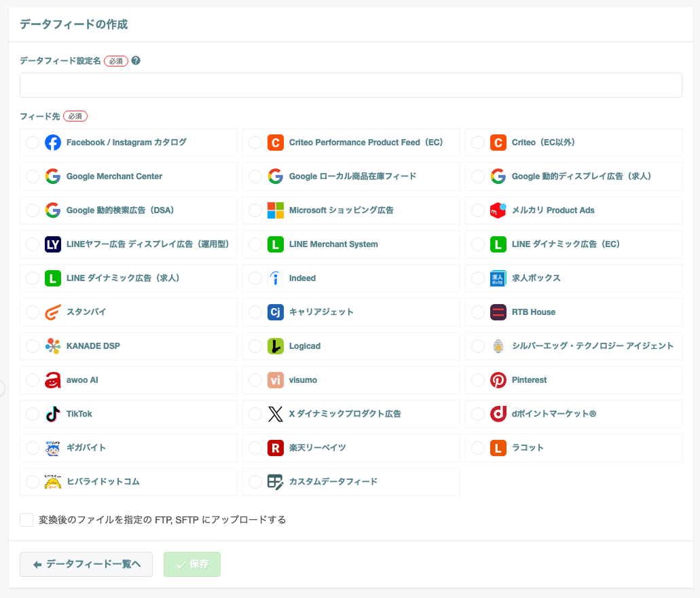Screen dimensions: 700x598
Task: Select LINE ダイナミック広告（求人） radio button
Action: pos(33,278)
